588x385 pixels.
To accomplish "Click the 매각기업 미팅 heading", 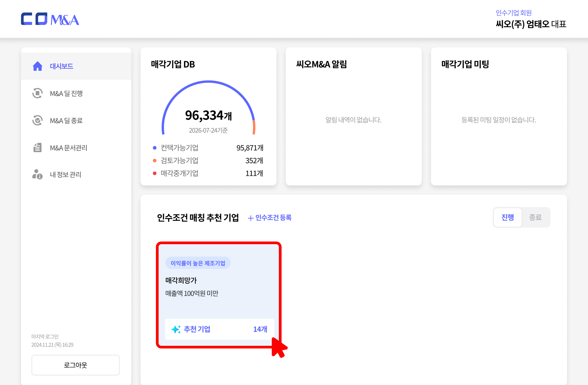I will click(x=465, y=64).
